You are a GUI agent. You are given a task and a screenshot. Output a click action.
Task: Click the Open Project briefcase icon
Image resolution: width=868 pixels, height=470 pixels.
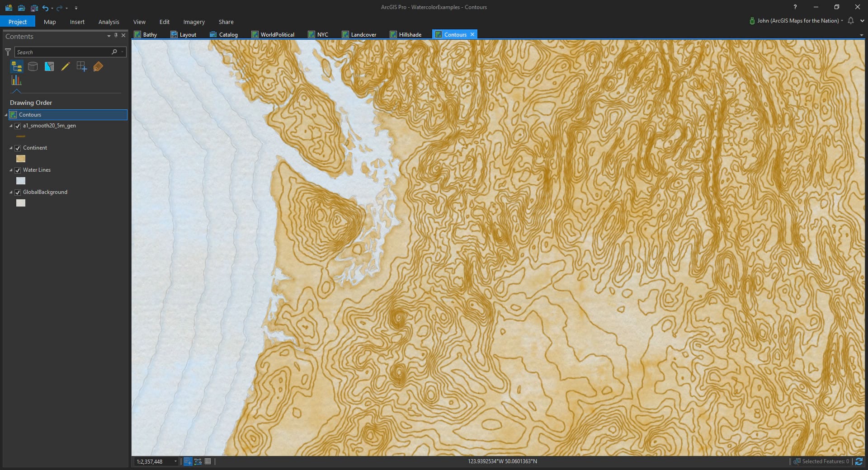tap(21, 8)
